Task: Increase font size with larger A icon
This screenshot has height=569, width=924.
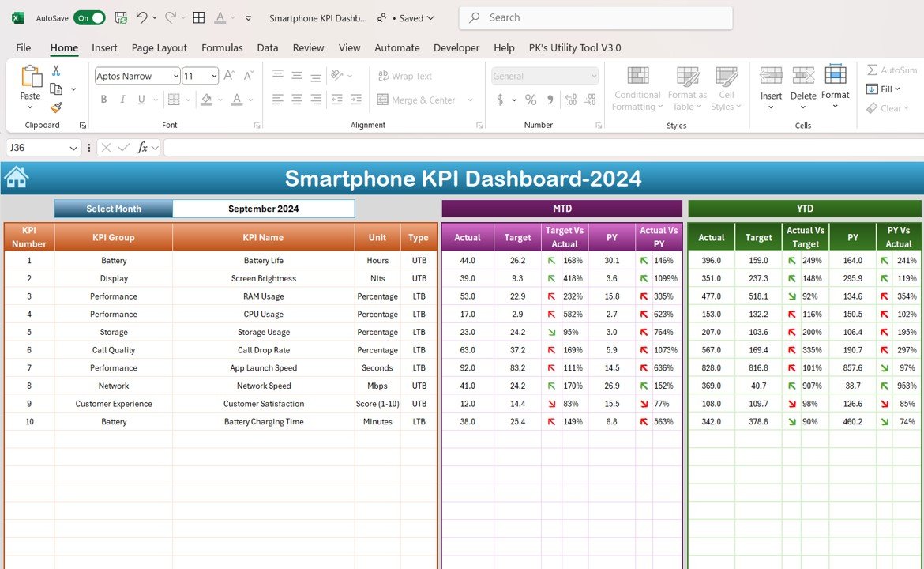Action: [x=229, y=76]
